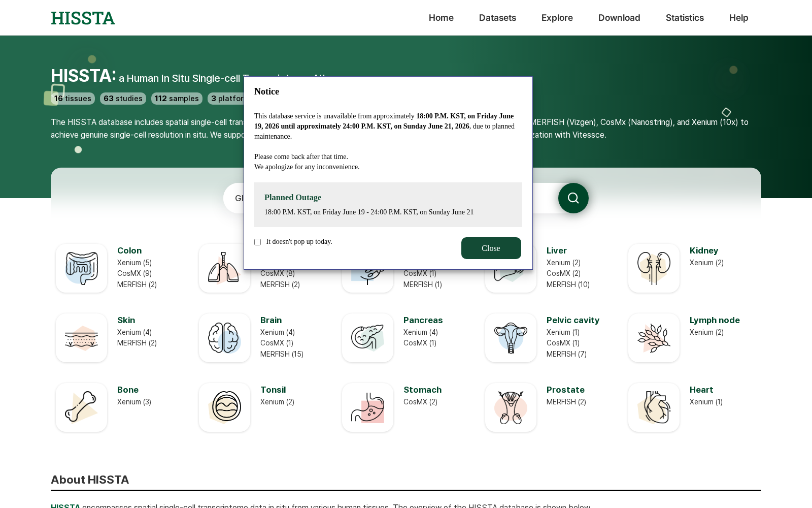Screen dimensions: 812x508
Task: Click the "112 samples" badge
Action: pos(177,99)
